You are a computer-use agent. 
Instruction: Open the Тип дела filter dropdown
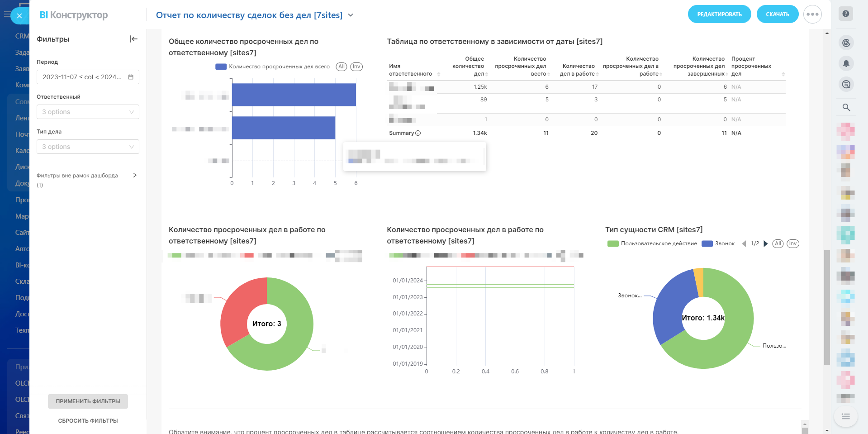[x=88, y=147]
